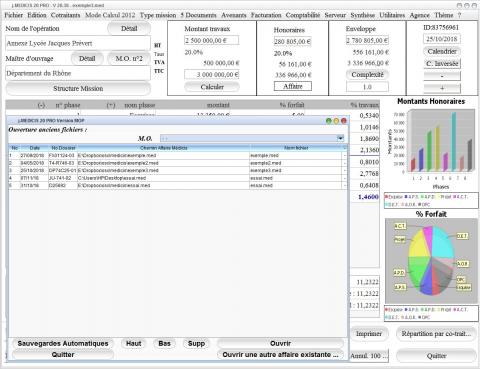Click the Chemin Affaire Médicis column header

point(163,148)
